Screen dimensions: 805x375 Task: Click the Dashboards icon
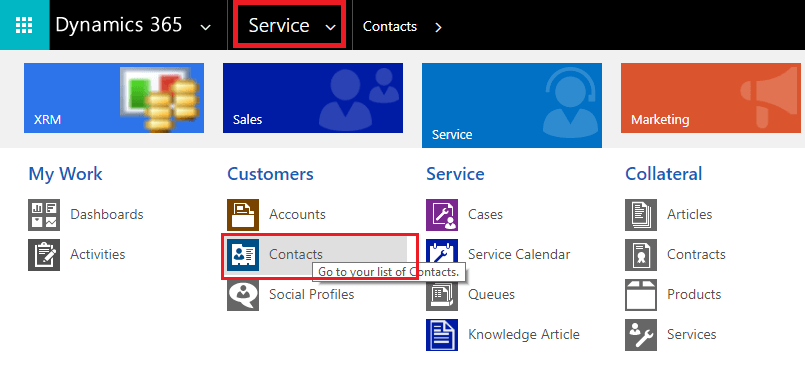click(44, 215)
